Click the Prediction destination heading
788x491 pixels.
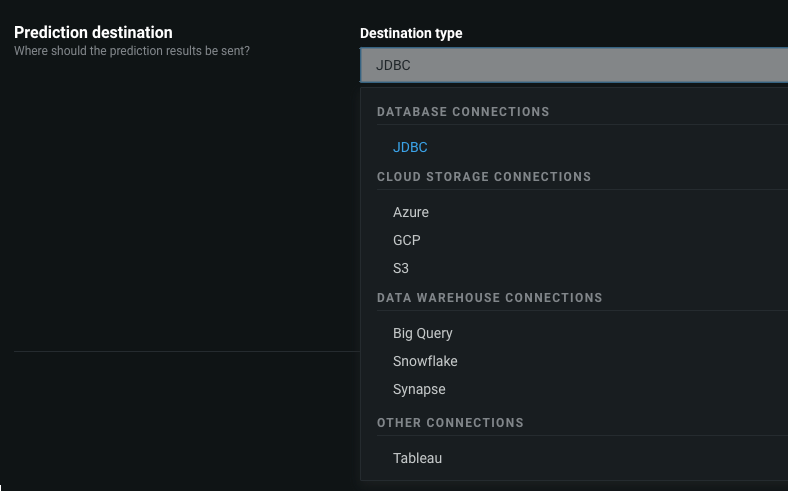(x=93, y=32)
